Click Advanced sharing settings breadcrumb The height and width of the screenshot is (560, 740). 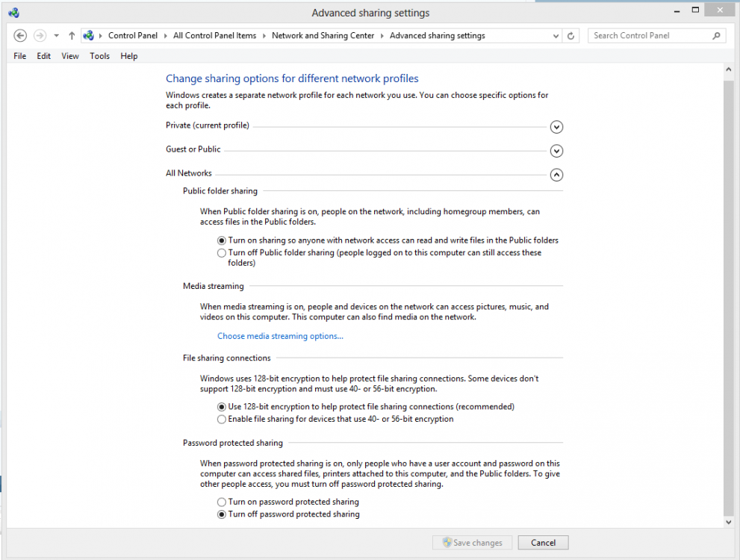(x=437, y=35)
